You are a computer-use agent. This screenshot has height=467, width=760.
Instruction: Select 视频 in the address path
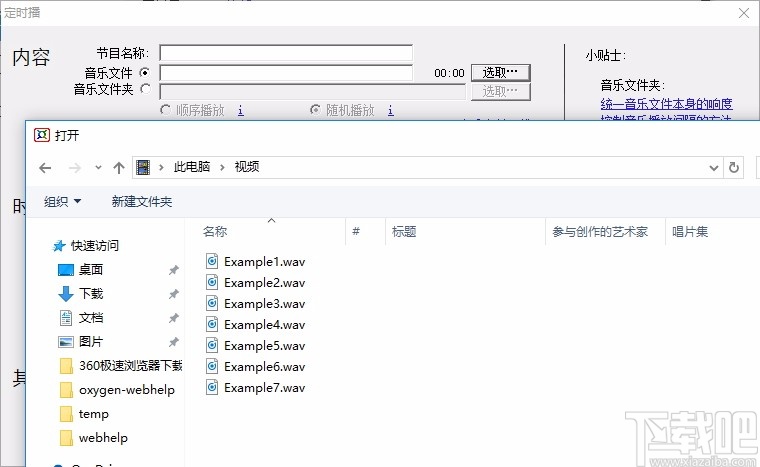tap(247, 167)
